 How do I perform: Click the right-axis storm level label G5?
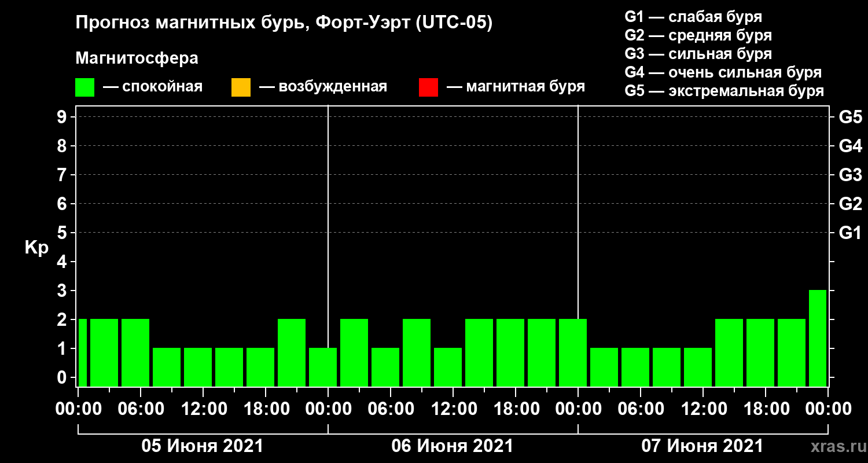click(x=851, y=117)
